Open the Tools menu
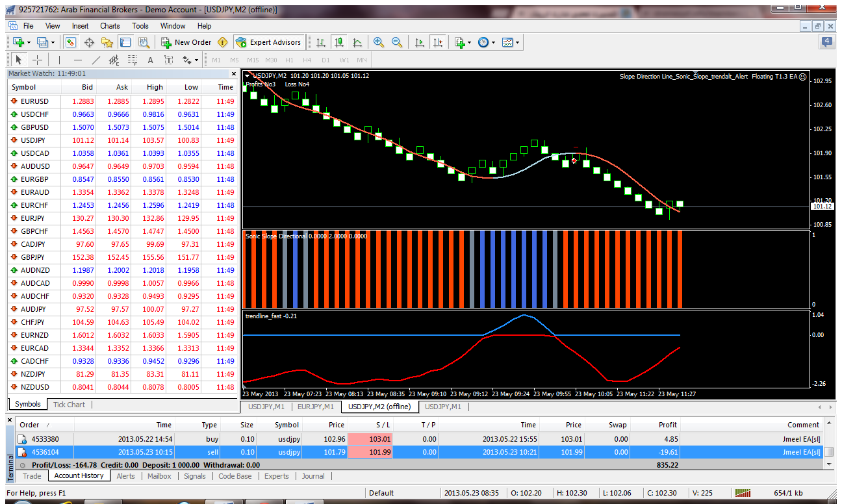 140,26
